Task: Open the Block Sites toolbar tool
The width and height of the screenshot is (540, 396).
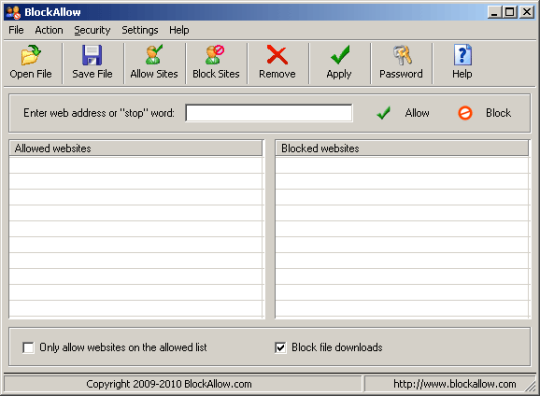Action: pos(216,62)
